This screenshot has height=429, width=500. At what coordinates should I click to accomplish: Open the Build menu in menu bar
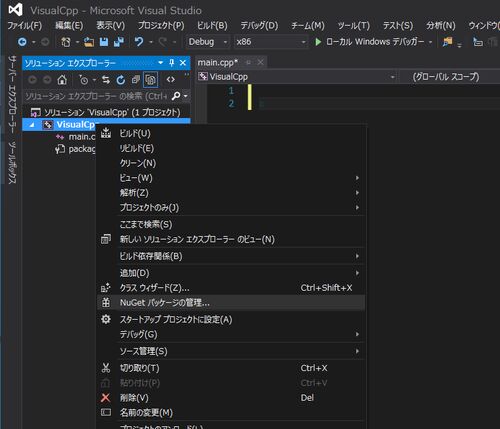pyautogui.click(x=212, y=25)
